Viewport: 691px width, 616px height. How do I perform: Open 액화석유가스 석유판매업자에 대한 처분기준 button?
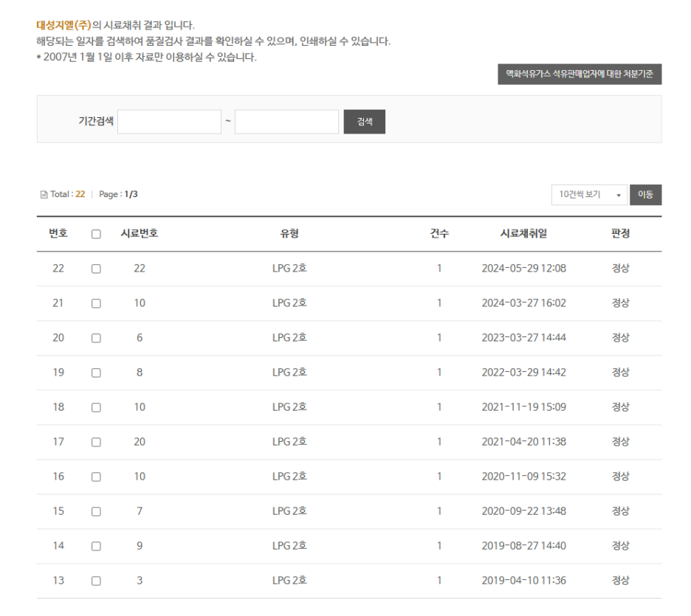tap(580, 74)
